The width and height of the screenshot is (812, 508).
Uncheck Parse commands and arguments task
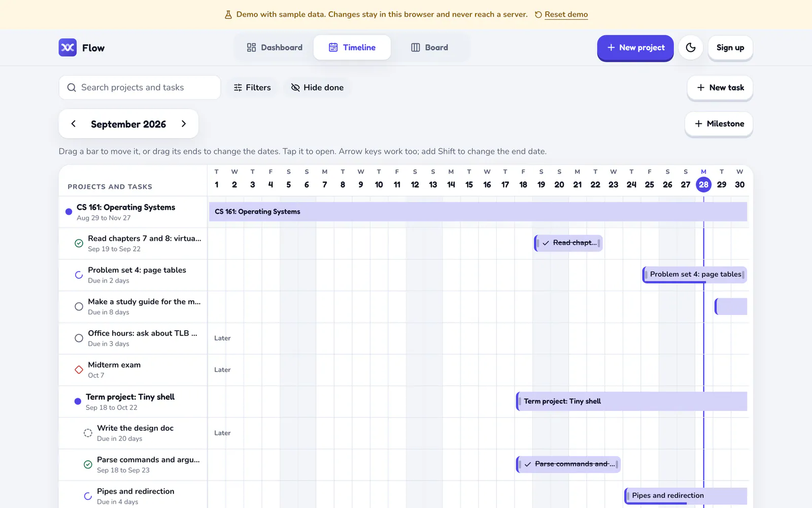[88, 464]
